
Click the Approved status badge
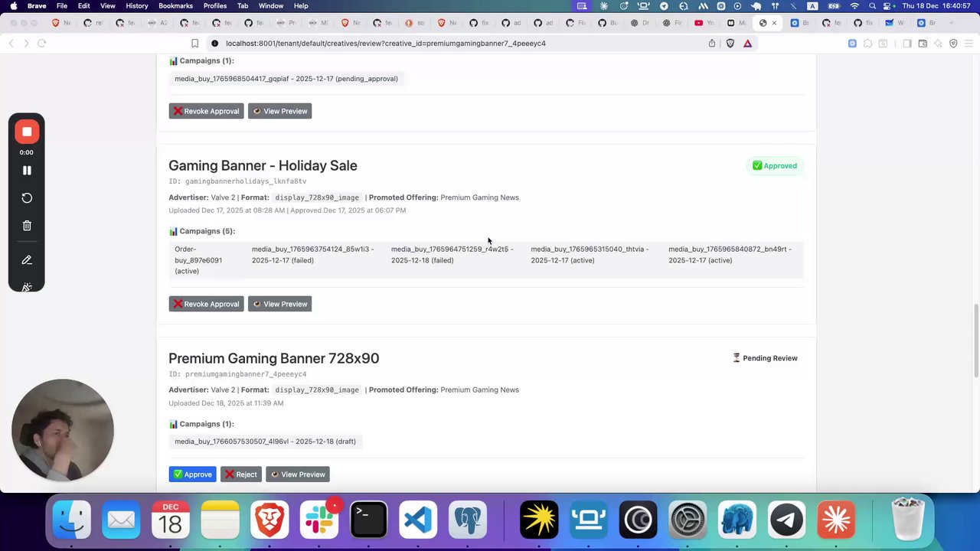[x=775, y=165]
